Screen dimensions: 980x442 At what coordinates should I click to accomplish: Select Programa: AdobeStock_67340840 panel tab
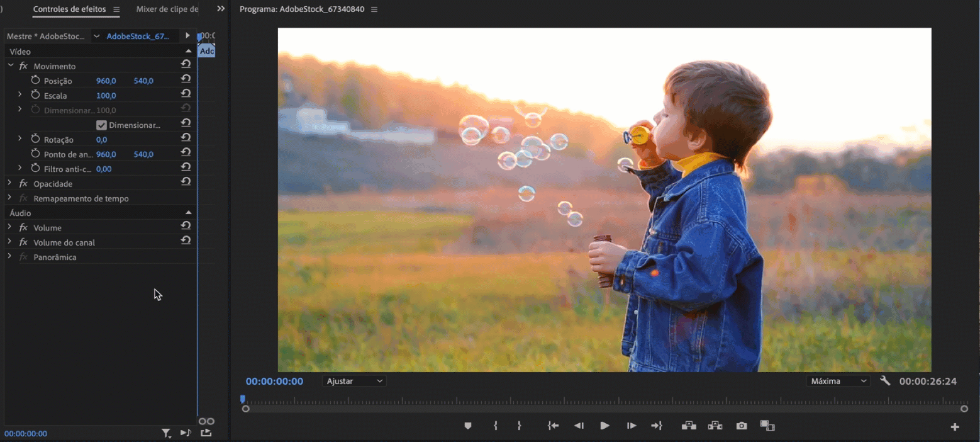click(302, 9)
